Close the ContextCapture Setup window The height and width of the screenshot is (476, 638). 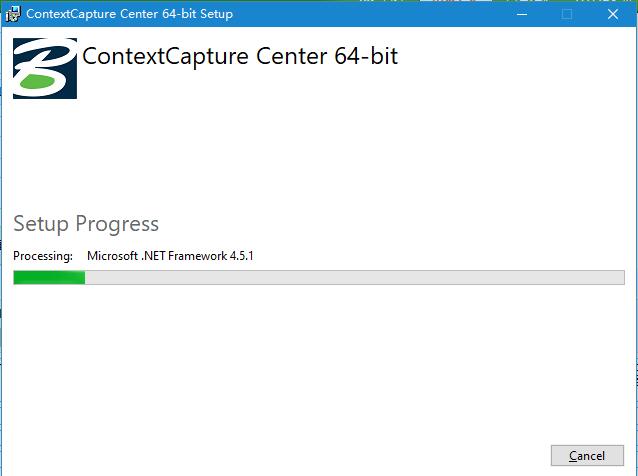613,14
